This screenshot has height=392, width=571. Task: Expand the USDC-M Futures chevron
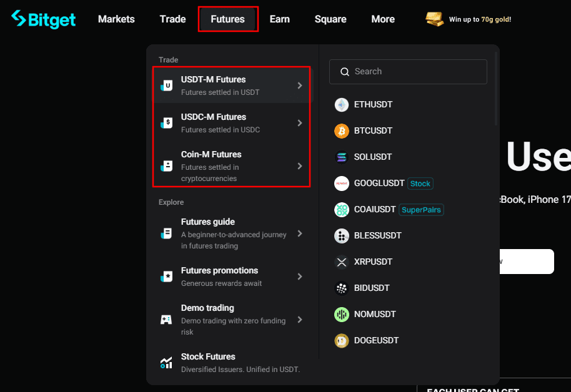300,123
